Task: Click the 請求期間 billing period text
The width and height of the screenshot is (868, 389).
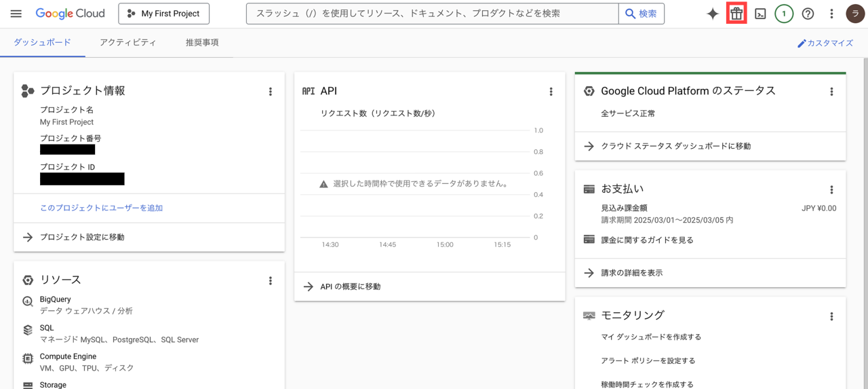Action: coord(667,220)
